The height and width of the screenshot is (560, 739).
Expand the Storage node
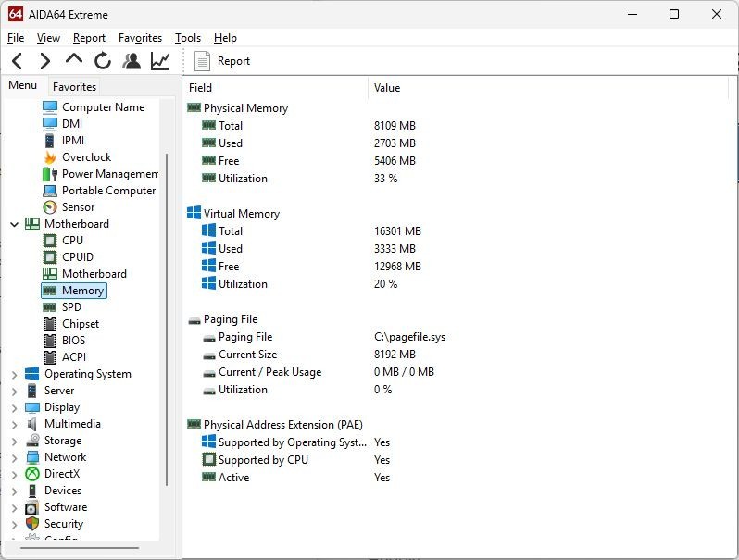[x=15, y=441]
